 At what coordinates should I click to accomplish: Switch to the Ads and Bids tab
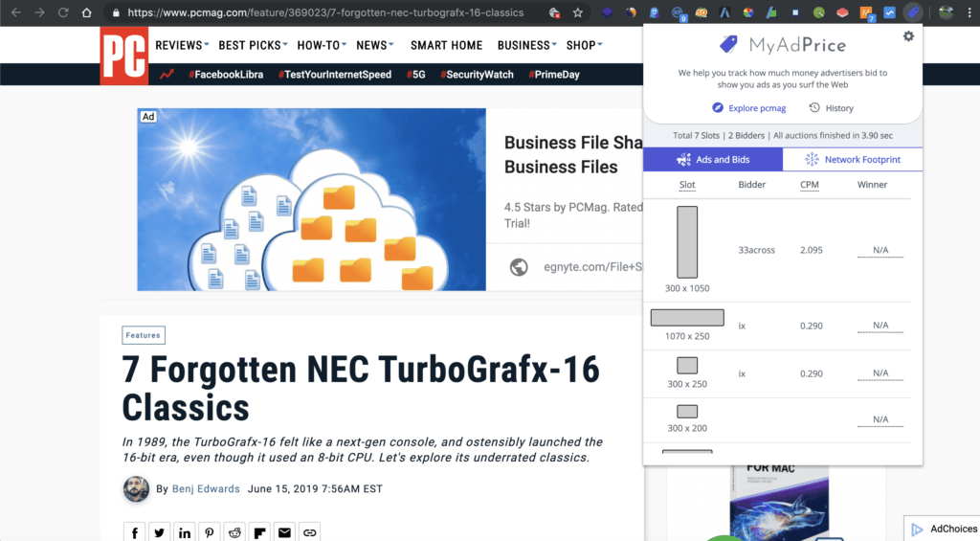tap(712, 160)
